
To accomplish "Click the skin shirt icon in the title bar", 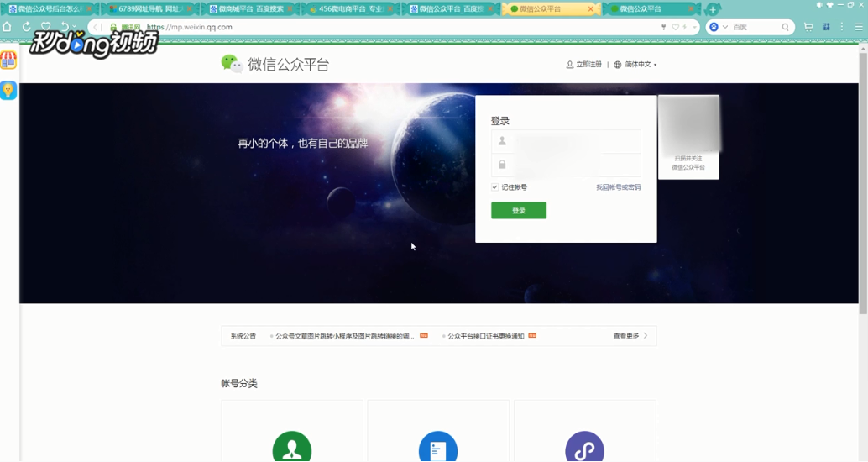I will point(829,4).
